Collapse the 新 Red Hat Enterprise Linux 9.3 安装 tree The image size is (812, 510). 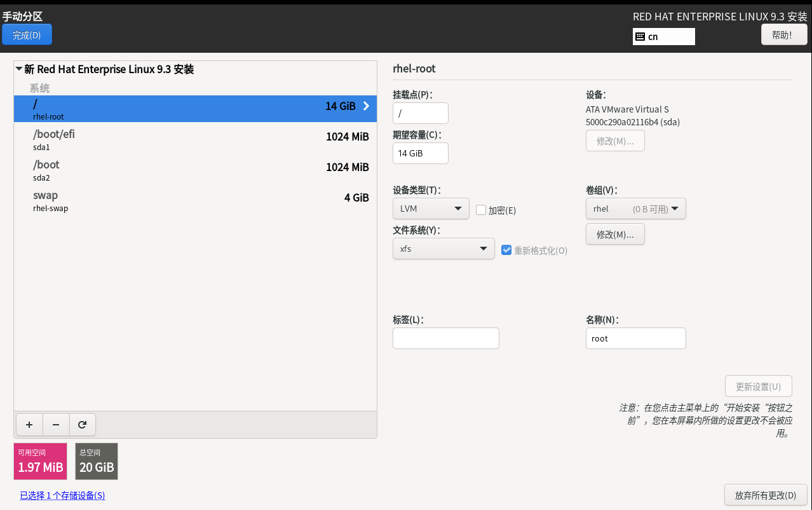pyautogui.click(x=19, y=69)
